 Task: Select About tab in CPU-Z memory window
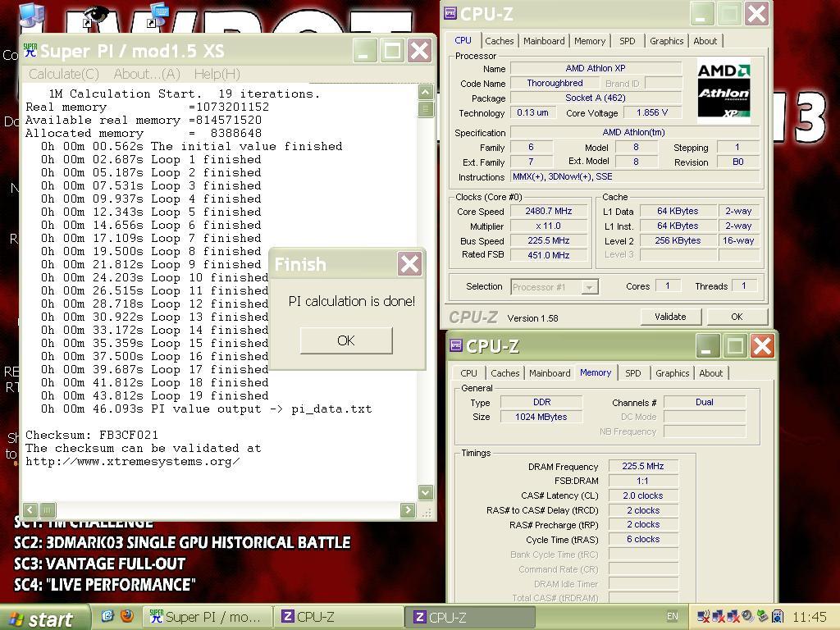pos(711,373)
